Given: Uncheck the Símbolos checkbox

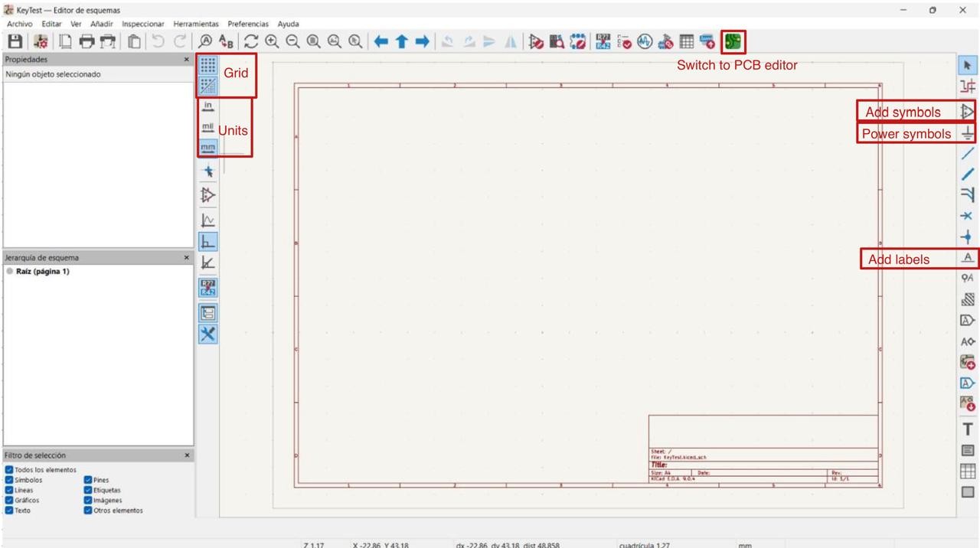Looking at the screenshot, I should [8, 480].
